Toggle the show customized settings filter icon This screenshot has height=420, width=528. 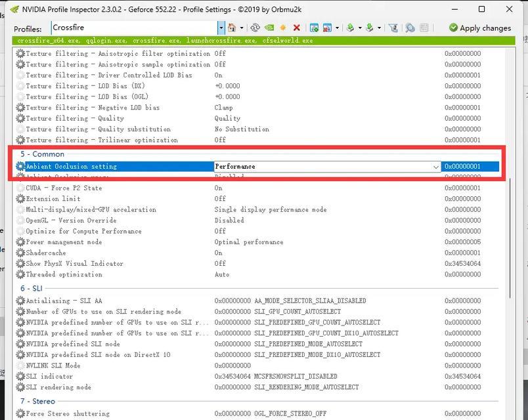393,28
